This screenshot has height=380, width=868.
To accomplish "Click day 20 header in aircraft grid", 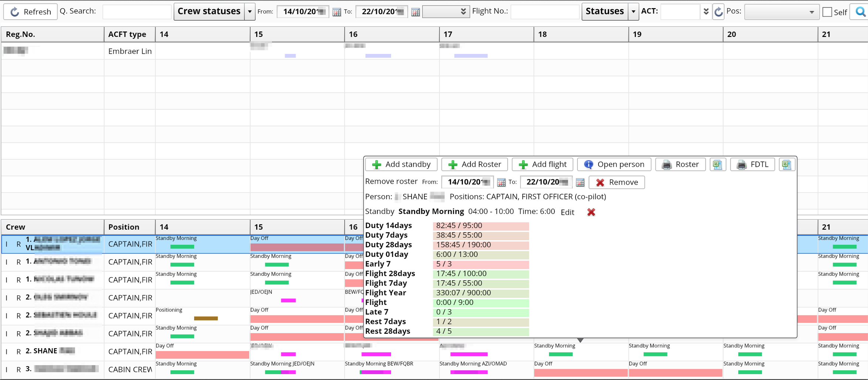I will click(770, 34).
